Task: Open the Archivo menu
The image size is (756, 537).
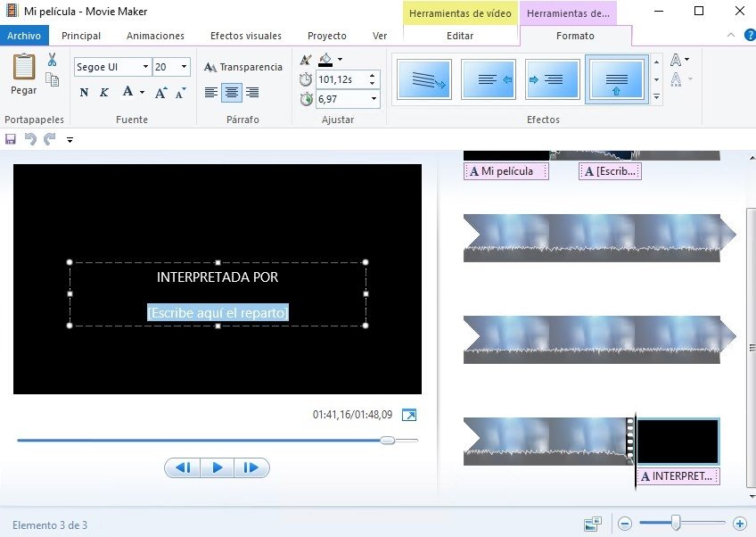Action: (x=24, y=37)
